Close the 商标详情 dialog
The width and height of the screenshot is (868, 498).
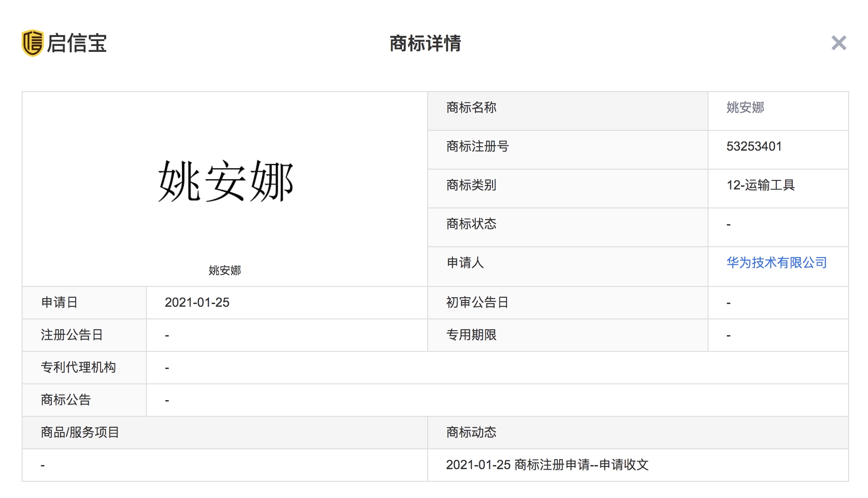click(x=838, y=43)
